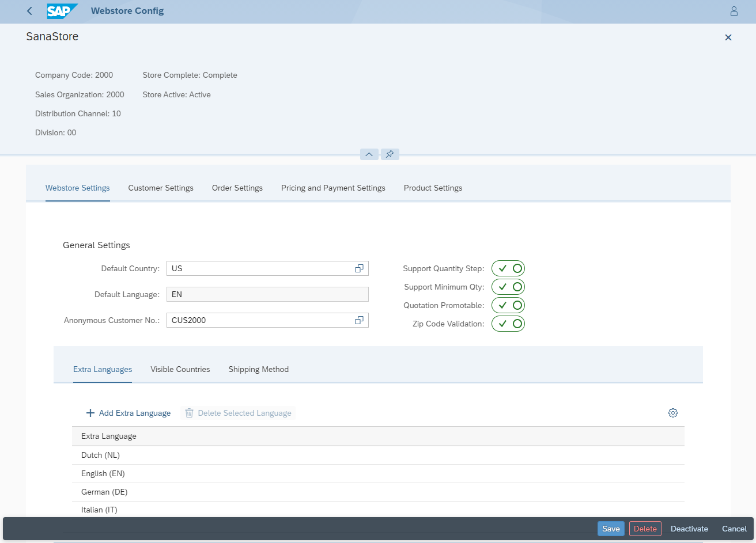Select the English (EN) row

[378, 473]
